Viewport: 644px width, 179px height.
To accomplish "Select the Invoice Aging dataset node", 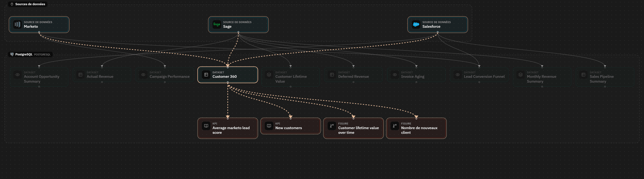I will tap(416, 75).
